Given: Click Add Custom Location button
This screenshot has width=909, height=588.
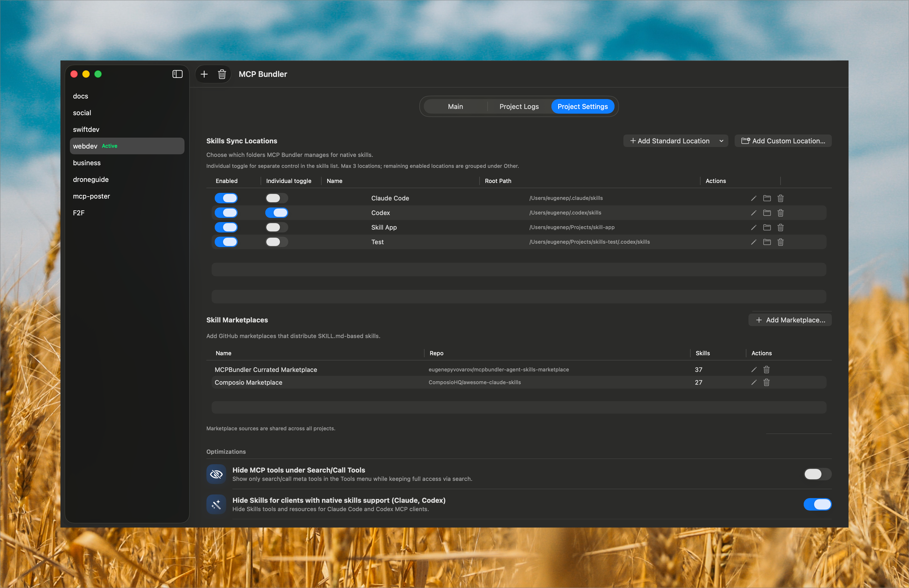Looking at the screenshot, I should click(x=783, y=141).
